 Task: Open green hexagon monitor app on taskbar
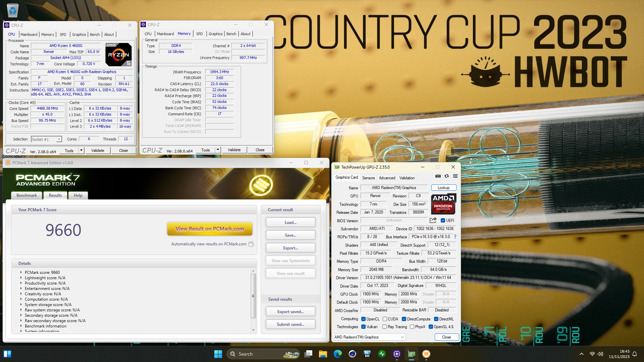382,354
